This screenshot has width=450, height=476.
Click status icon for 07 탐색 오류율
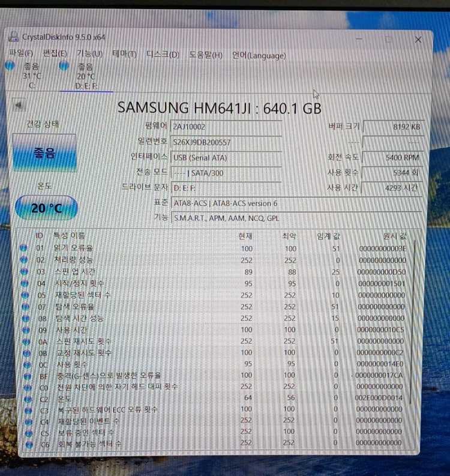25,307
